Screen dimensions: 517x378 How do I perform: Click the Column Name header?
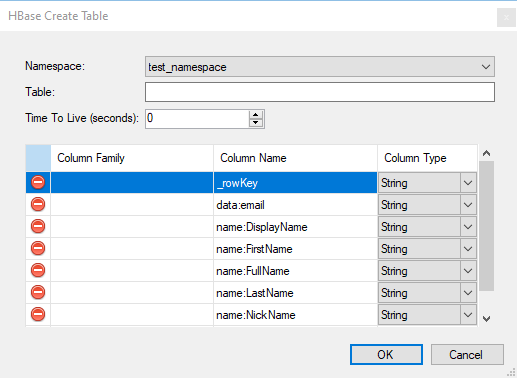coord(295,158)
